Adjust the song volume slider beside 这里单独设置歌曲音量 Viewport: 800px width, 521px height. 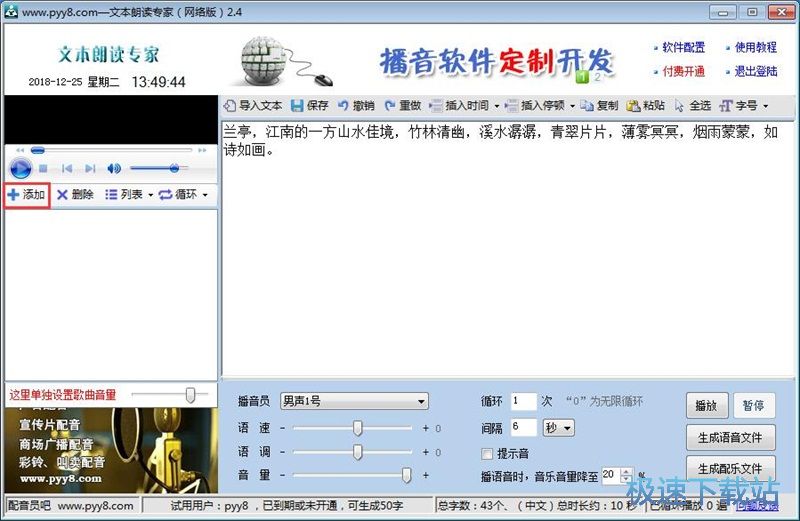coord(190,394)
